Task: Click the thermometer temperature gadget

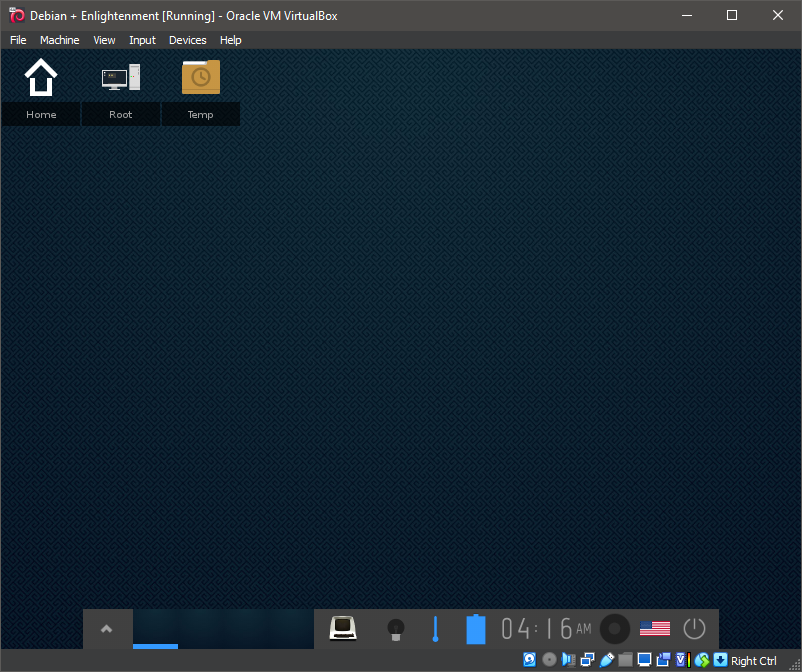Action: [x=435, y=629]
